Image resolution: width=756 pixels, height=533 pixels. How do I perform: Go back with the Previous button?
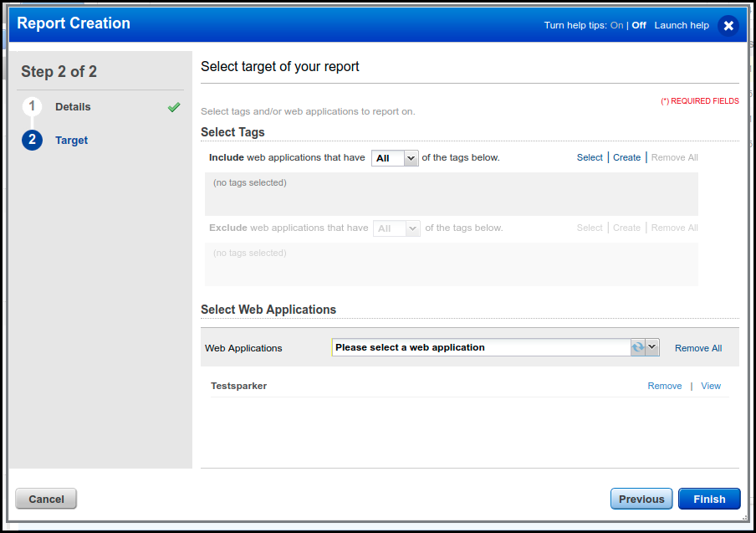pyautogui.click(x=641, y=499)
